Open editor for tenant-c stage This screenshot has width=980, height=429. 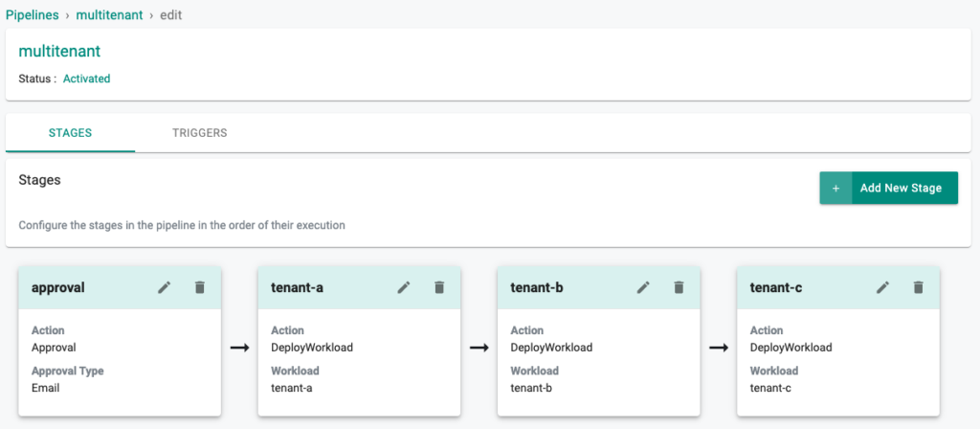click(882, 287)
